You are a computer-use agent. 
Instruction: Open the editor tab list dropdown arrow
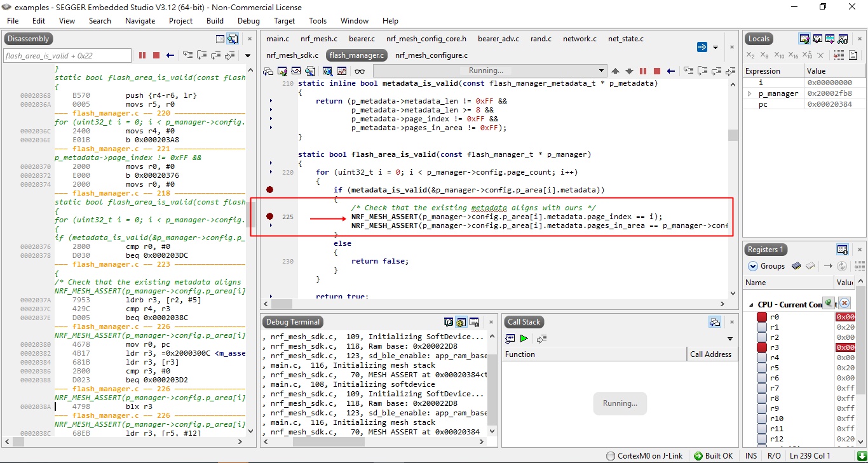pyautogui.click(x=715, y=47)
